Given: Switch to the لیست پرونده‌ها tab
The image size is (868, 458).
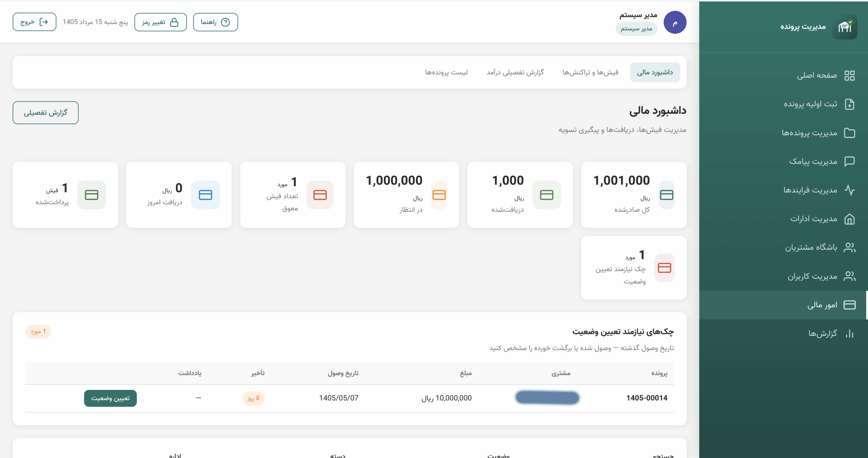Looking at the screenshot, I should coord(446,72).
